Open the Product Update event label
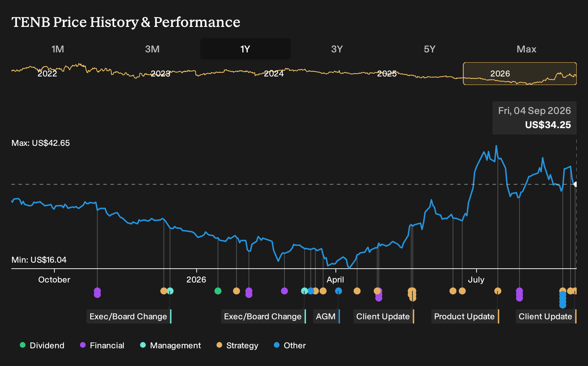This screenshot has width=588, height=366. coord(465,316)
